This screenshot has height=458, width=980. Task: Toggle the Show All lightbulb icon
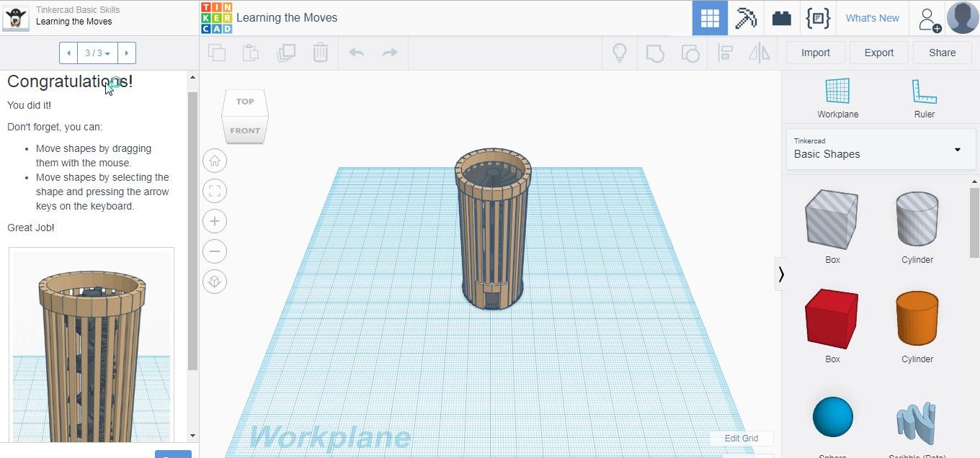[620, 53]
